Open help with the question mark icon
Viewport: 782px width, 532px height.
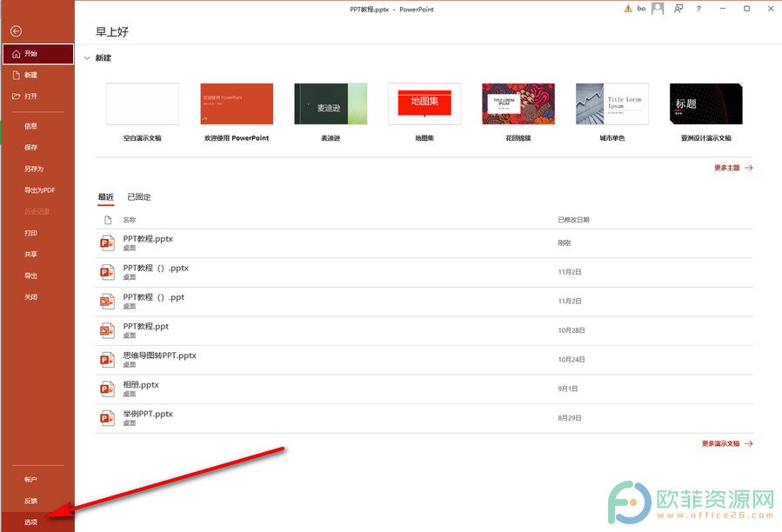698,9
